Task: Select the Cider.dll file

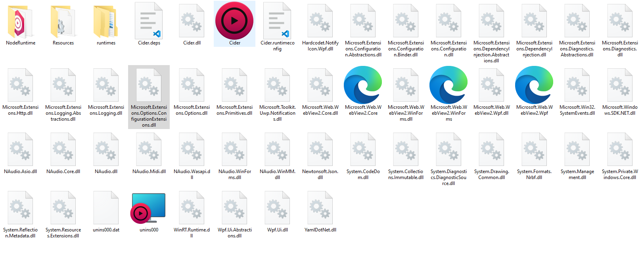Action: pyautogui.click(x=192, y=21)
